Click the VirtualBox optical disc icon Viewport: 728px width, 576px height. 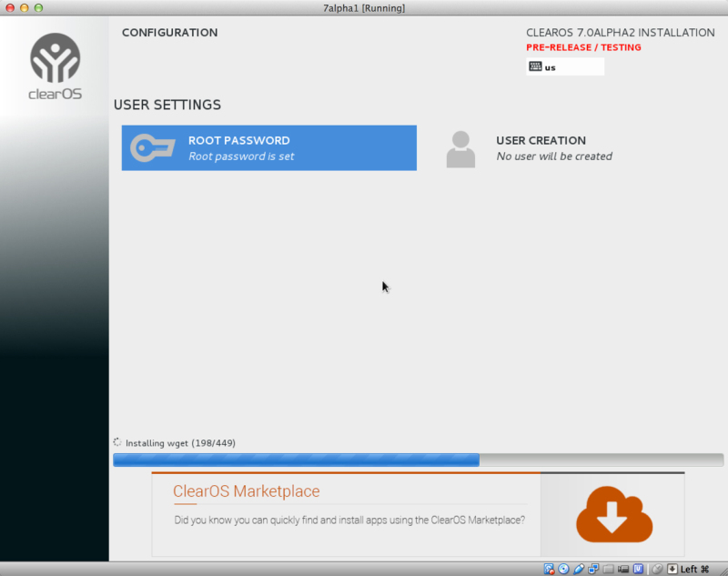(x=563, y=569)
